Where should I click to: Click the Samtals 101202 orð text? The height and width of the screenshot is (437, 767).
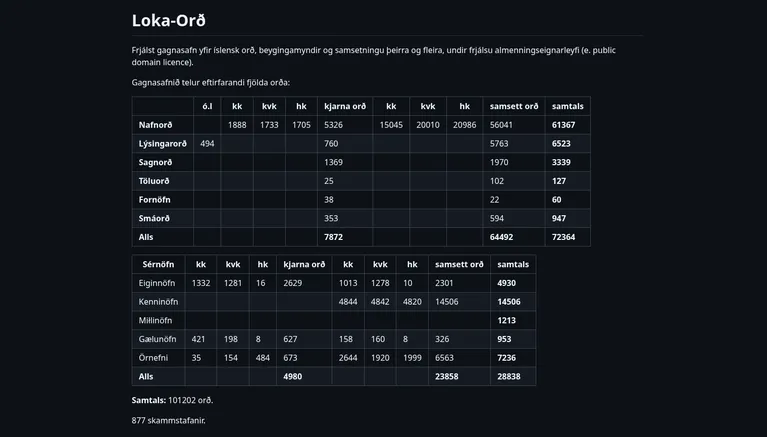(172, 400)
